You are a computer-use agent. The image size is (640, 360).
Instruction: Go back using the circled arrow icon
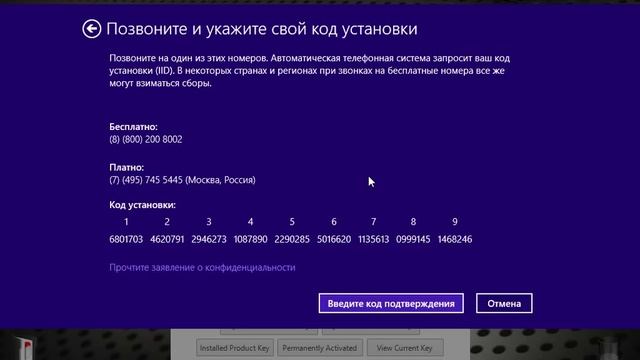click(91, 29)
